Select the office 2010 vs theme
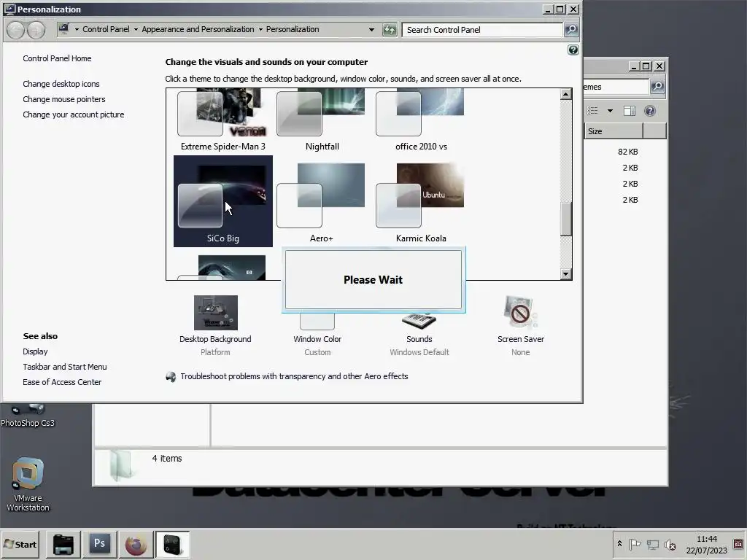Image resolution: width=747 pixels, height=560 pixels. [x=421, y=121]
